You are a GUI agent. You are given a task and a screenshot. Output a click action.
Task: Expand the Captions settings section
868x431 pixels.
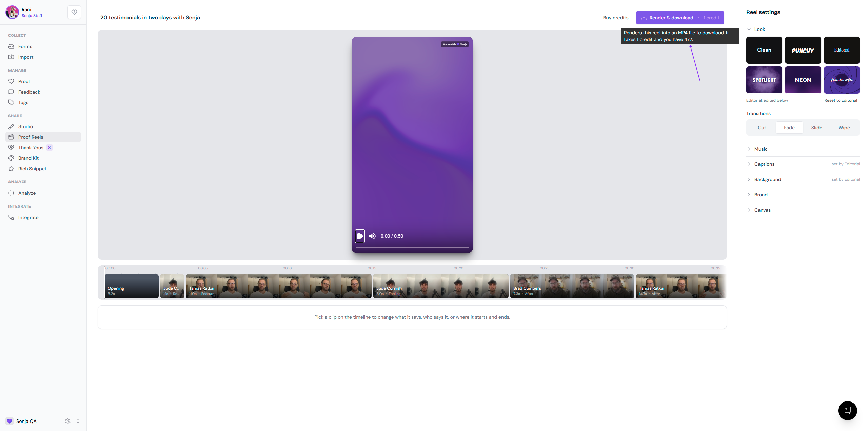[x=803, y=164]
